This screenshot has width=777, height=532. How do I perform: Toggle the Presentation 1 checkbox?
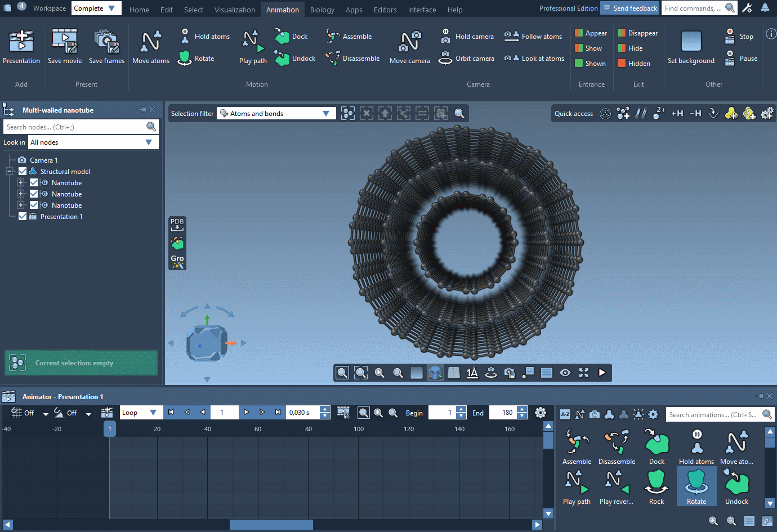(x=23, y=216)
